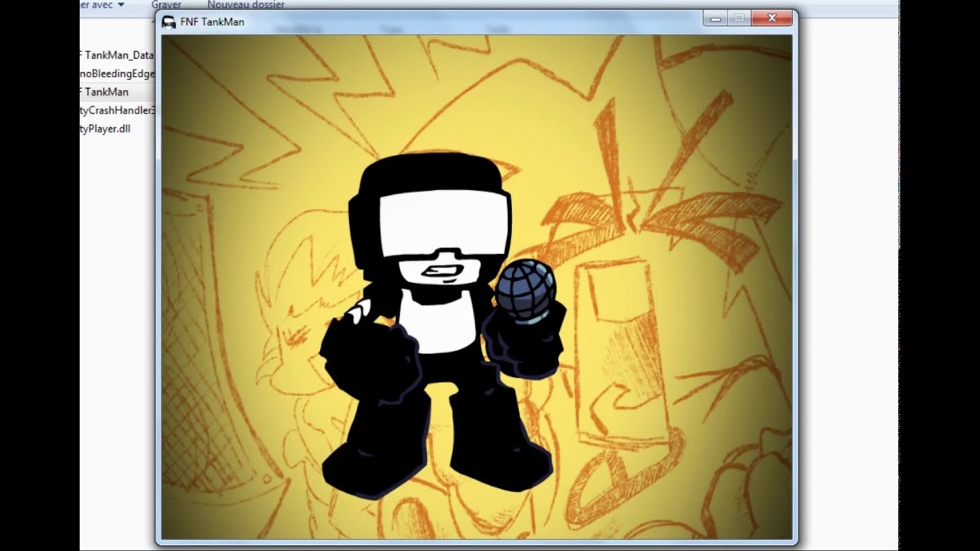Minimize the FNF TankMan window
Viewport: 980px width, 551px height.
[x=715, y=18]
